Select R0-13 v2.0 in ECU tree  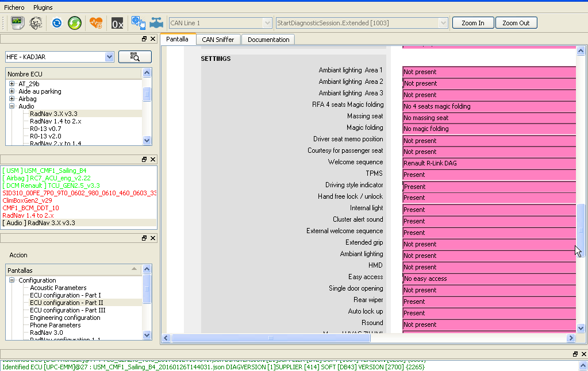pyautogui.click(x=45, y=136)
